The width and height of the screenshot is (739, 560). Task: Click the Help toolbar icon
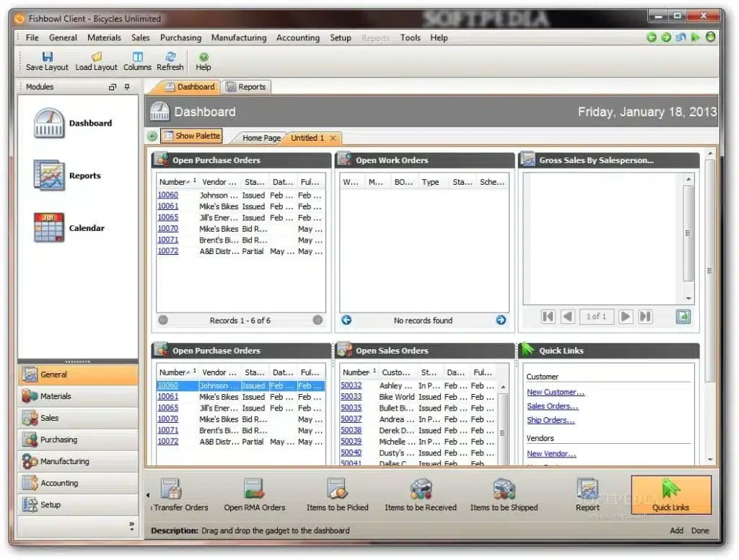click(x=203, y=61)
